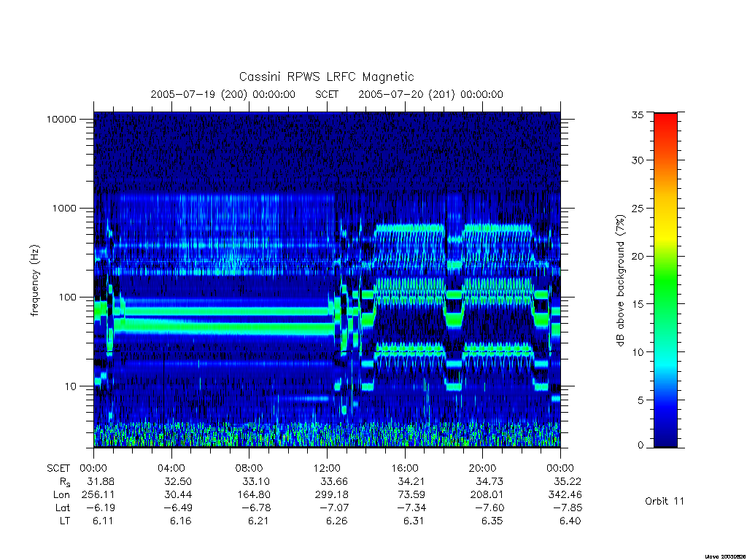This screenshot has width=747, height=560.
Task: Click the 1000 frequency tick label
Action: (x=64, y=208)
